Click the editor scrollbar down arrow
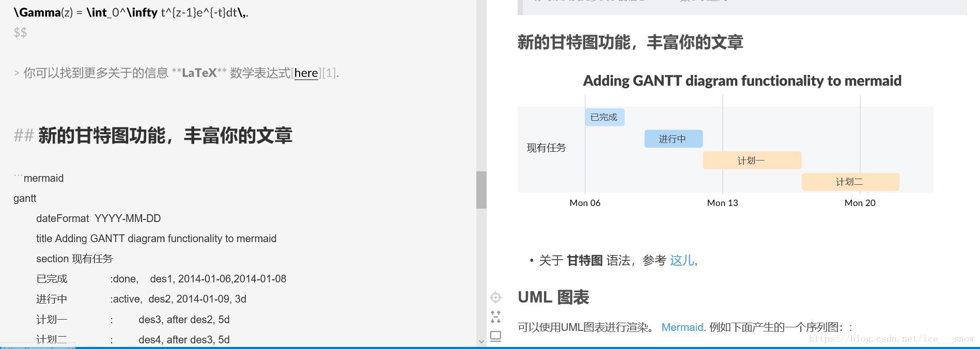Viewport: 980px width, 349px height. [x=481, y=341]
